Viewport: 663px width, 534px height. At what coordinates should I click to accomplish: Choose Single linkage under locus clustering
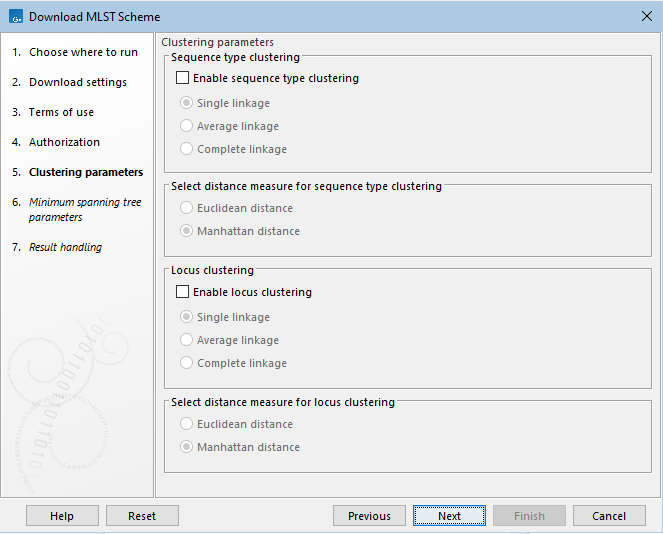tap(187, 317)
